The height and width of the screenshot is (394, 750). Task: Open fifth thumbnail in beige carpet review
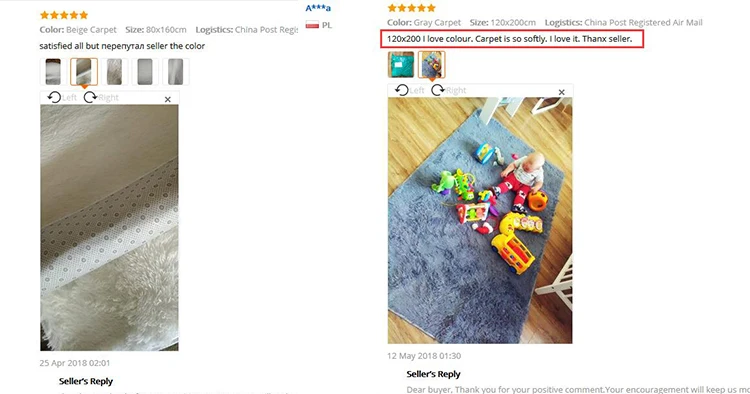(176, 72)
